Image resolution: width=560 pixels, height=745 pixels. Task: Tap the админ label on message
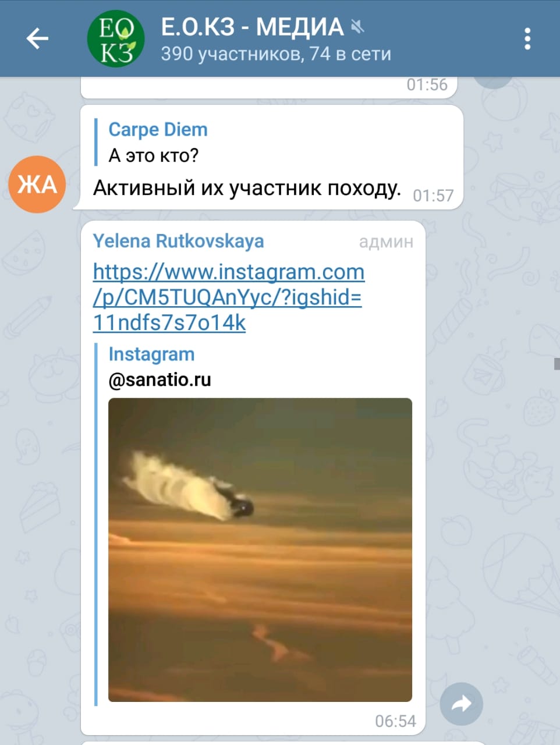[x=386, y=242]
